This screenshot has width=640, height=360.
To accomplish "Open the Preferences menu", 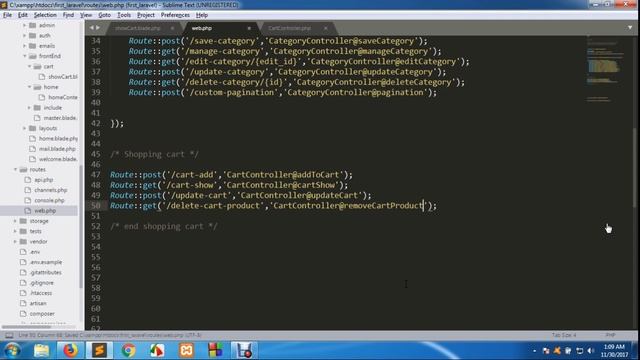I will point(175,15).
